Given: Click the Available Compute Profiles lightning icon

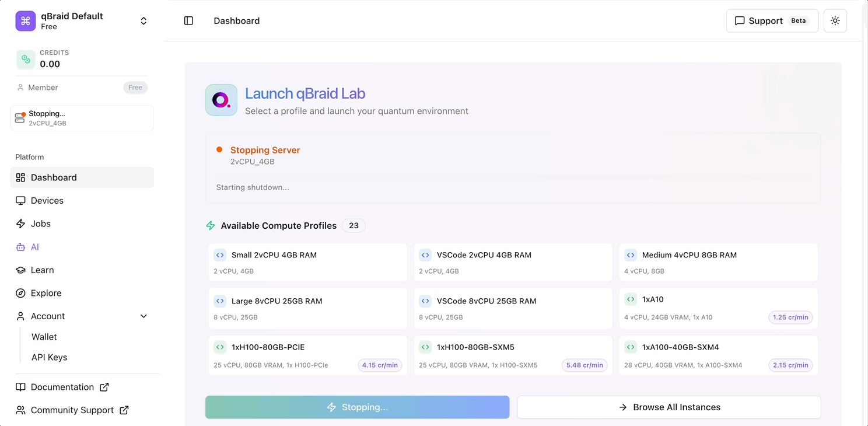Looking at the screenshot, I should coord(211,226).
